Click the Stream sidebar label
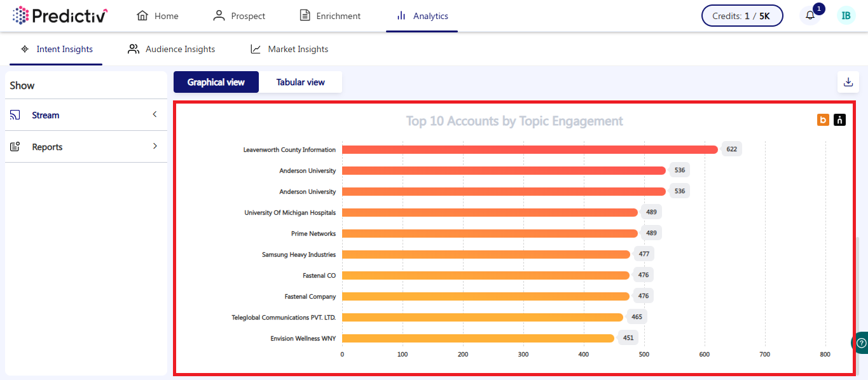 pos(46,115)
